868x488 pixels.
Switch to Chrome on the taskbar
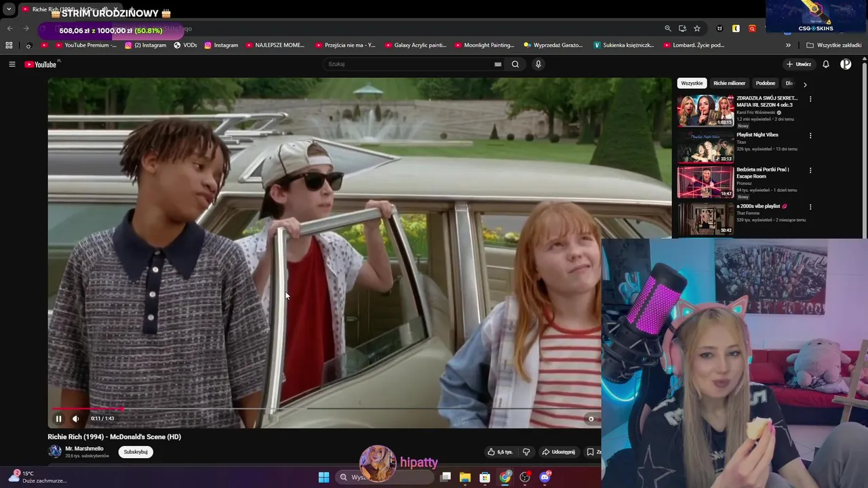[505, 477]
